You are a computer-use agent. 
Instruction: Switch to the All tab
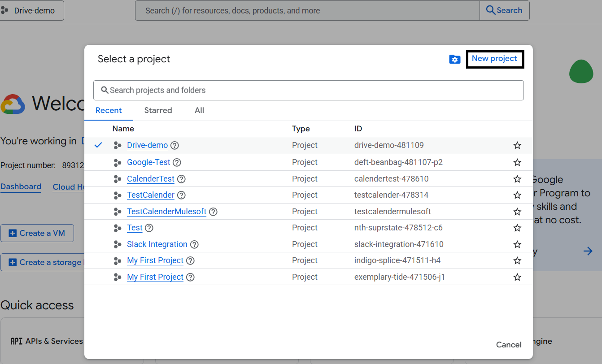coord(199,110)
